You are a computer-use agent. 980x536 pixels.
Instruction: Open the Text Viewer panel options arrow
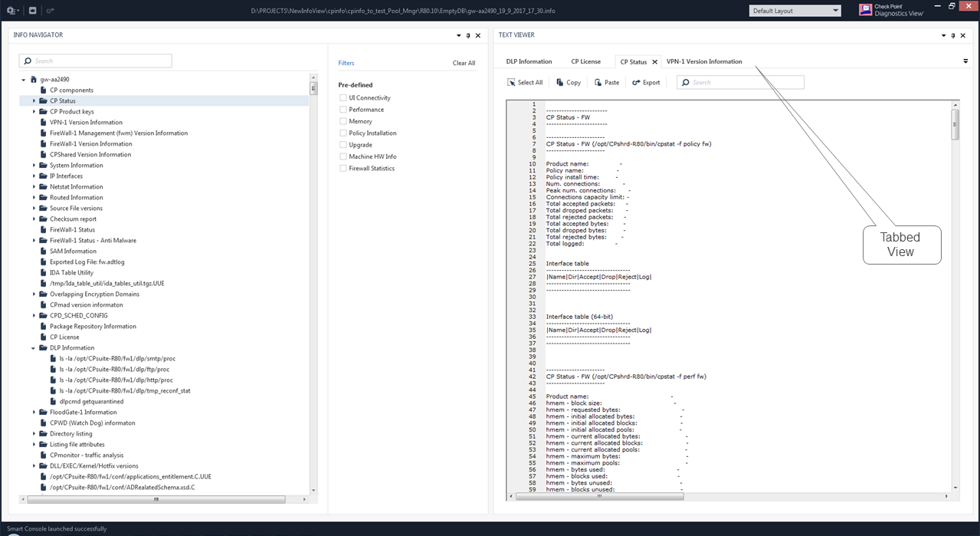[x=943, y=35]
